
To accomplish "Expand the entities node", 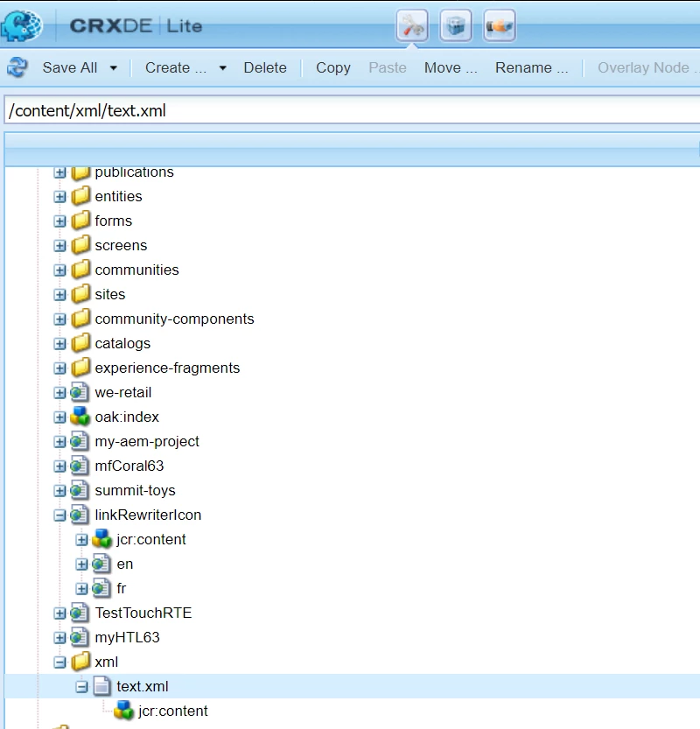I will [59, 197].
